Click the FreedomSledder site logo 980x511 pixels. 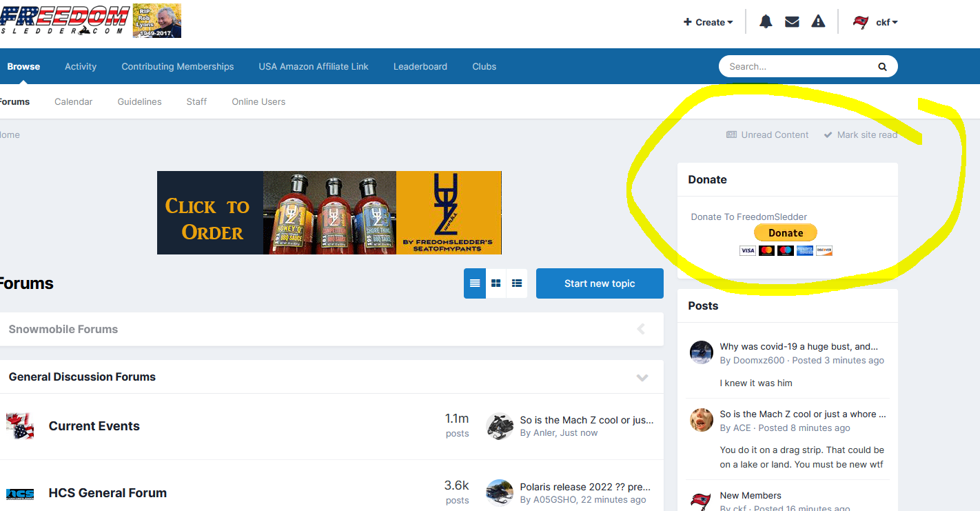point(65,21)
